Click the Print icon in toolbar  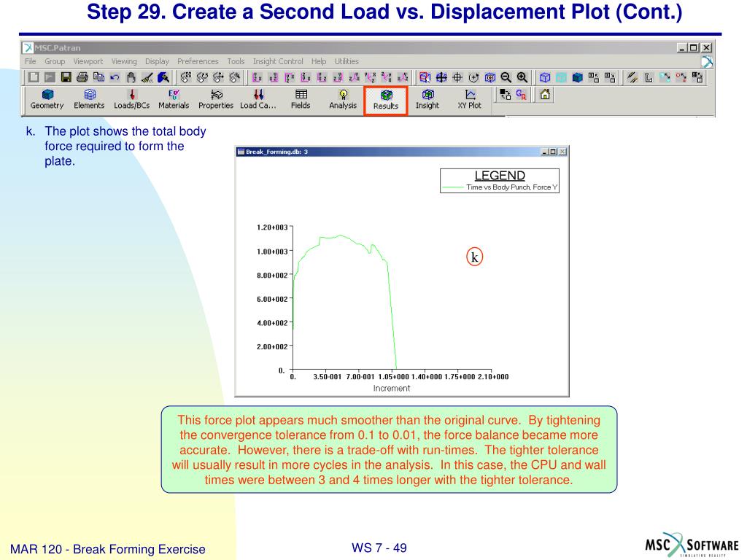[82, 77]
